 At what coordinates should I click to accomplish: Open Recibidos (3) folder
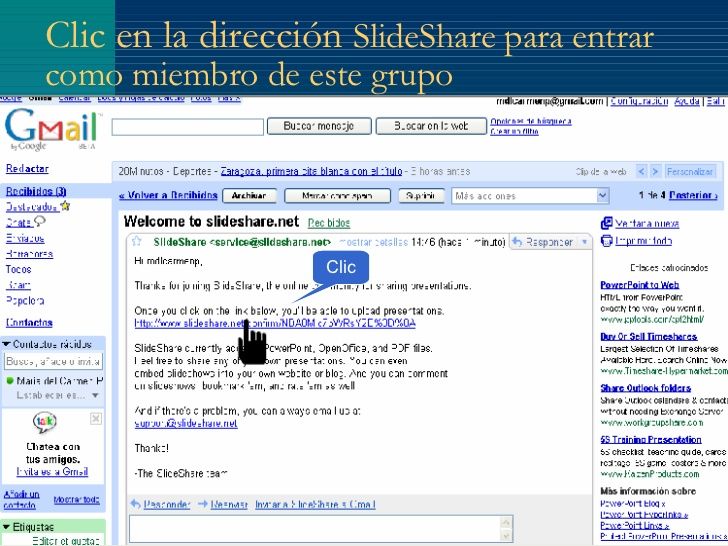(x=36, y=191)
